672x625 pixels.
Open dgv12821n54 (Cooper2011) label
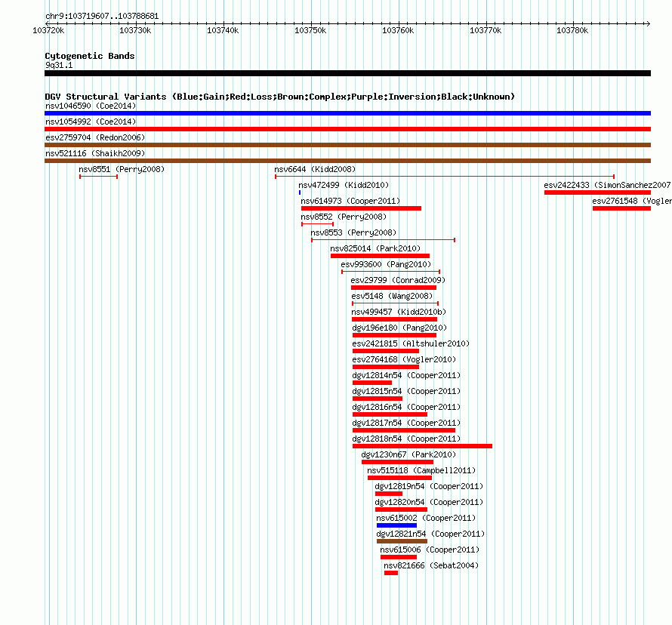pyautogui.click(x=430, y=534)
